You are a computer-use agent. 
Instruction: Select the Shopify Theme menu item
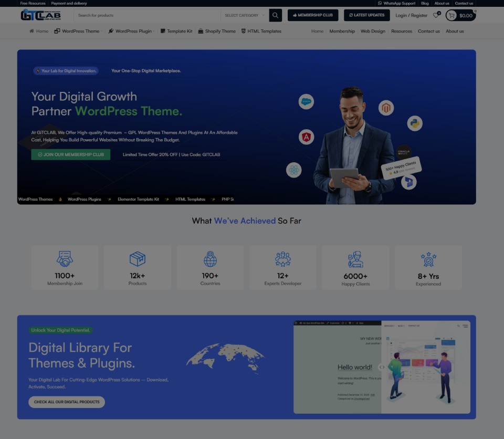point(217,31)
